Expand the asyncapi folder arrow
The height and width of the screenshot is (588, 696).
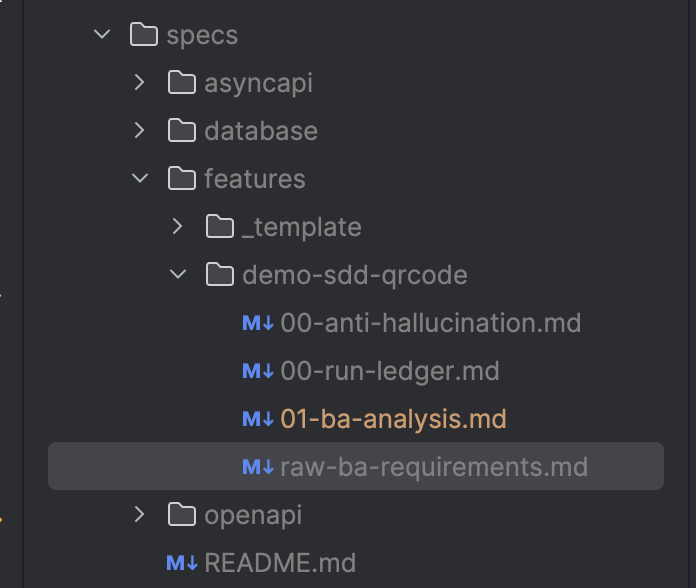coord(140,83)
